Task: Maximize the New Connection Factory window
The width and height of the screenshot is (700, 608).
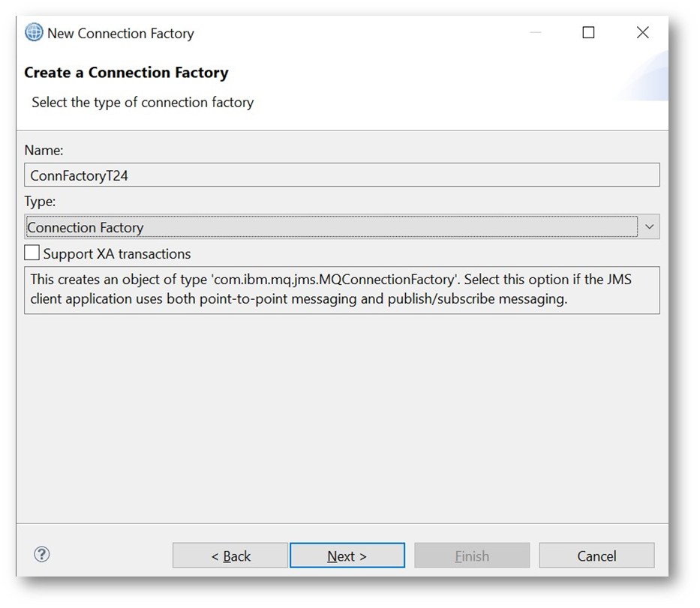Action: (x=588, y=33)
